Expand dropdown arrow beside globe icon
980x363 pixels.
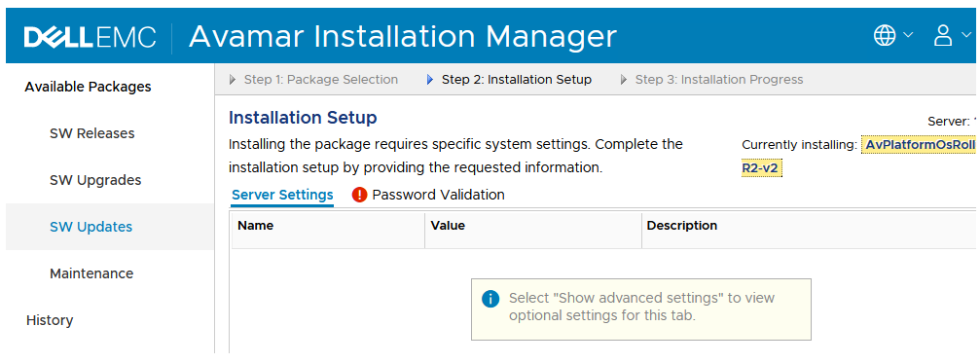coord(908,35)
